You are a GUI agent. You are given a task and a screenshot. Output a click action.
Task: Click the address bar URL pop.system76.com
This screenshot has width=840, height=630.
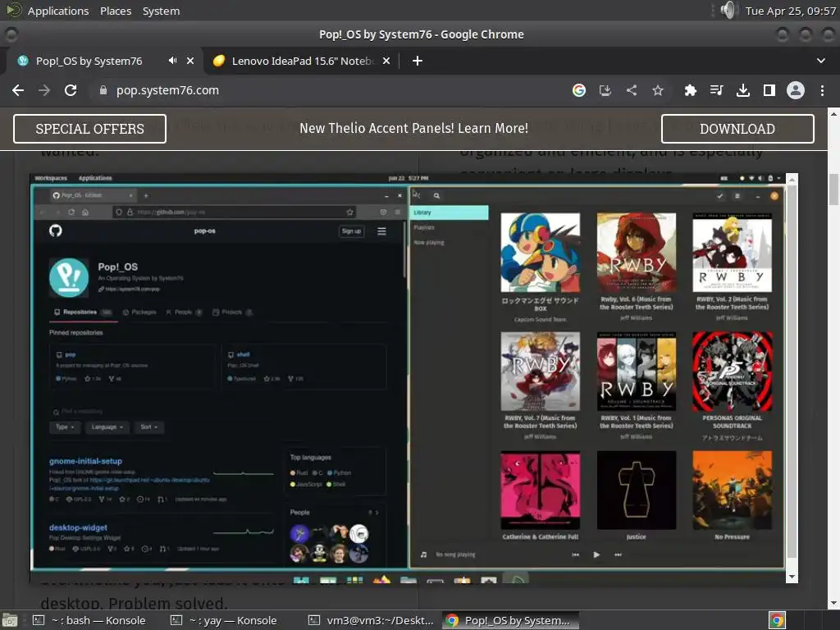pos(167,90)
